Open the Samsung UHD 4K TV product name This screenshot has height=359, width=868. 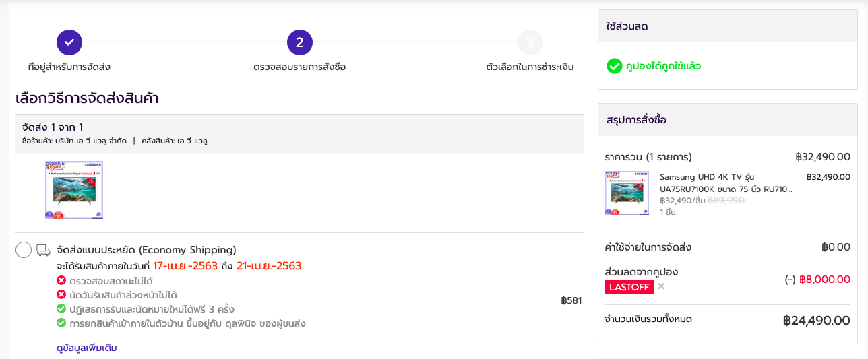click(x=726, y=183)
